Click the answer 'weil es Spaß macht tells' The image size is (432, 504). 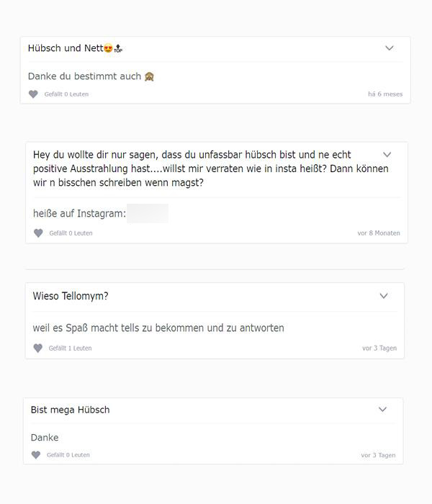(158, 328)
